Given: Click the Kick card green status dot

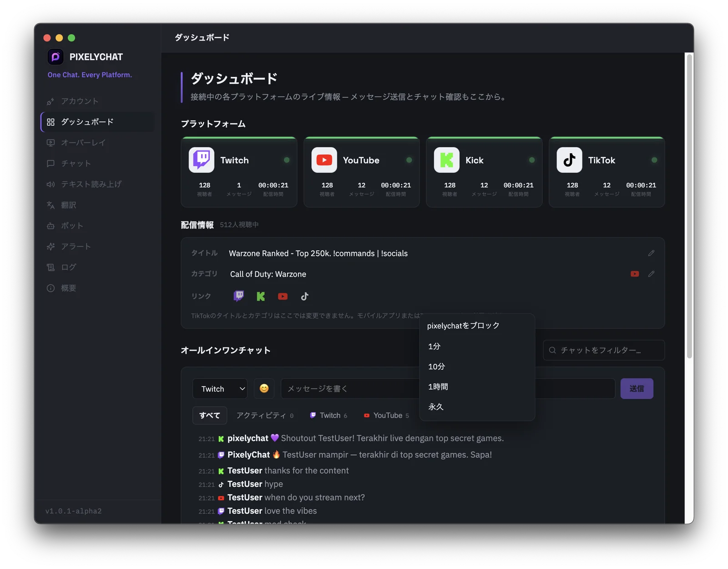Looking at the screenshot, I should click(532, 160).
